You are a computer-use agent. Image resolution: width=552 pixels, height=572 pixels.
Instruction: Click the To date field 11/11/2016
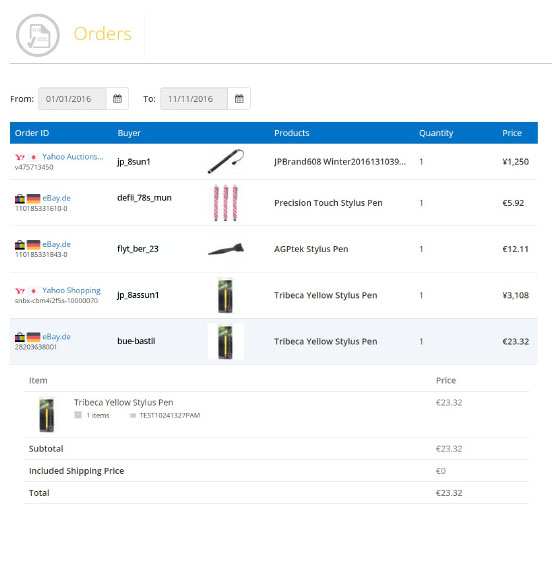coord(194,98)
